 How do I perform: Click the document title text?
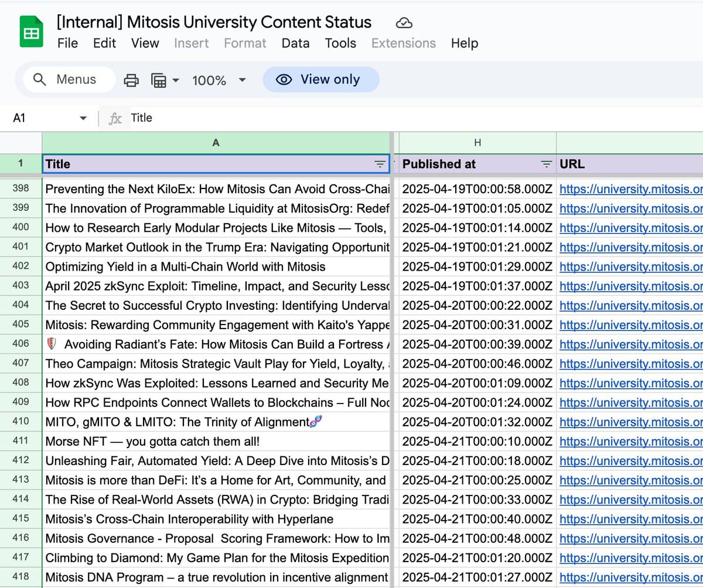point(214,22)
